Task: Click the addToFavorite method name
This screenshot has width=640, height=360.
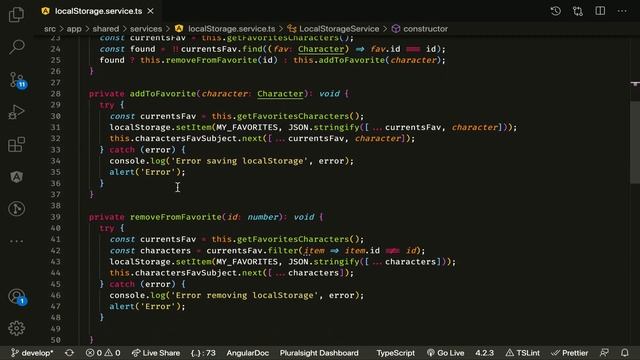Action: pos(163,93)
